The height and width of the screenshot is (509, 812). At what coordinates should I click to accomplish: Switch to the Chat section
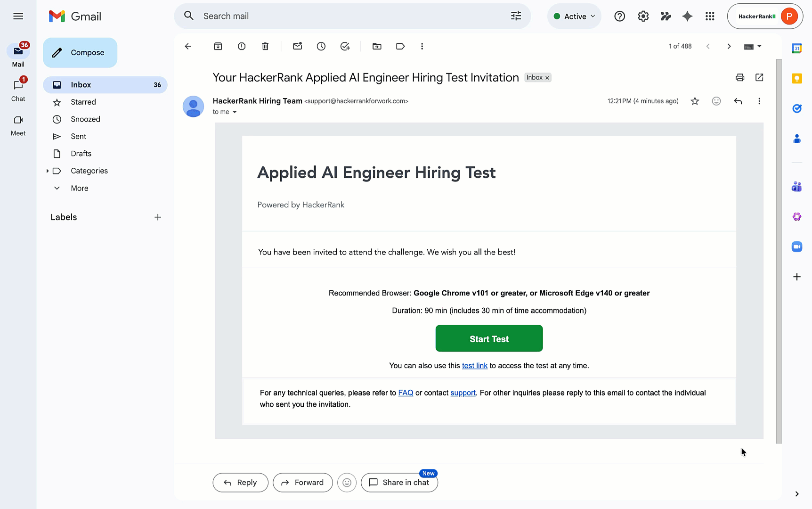coord(18,90)
